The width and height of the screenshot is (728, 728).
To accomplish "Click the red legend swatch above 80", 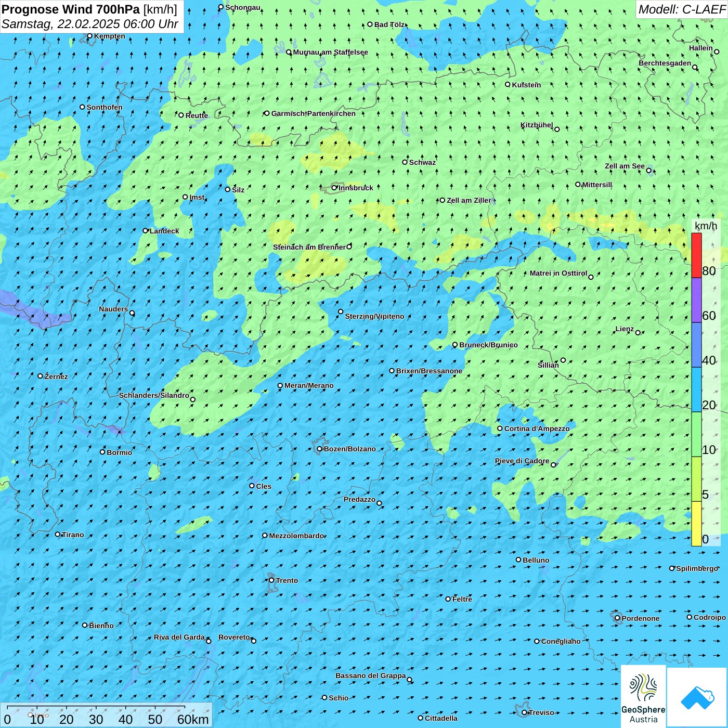I will [696, 255].
